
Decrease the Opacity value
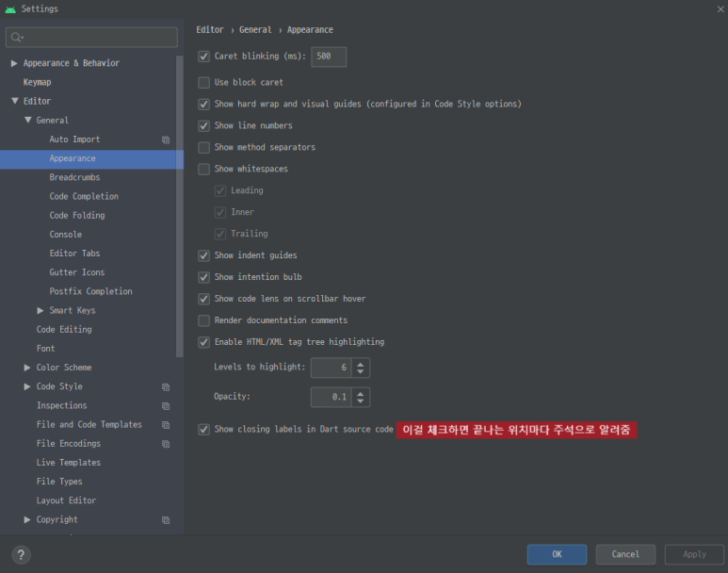click(361, 401)
